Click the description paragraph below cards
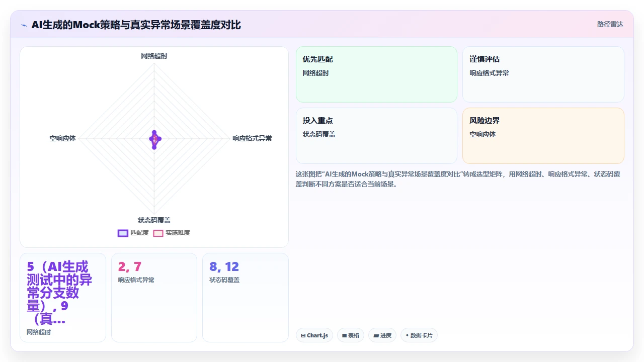This screenshot has height=362, width=644. pyautogui.click(x=458, y=179)
